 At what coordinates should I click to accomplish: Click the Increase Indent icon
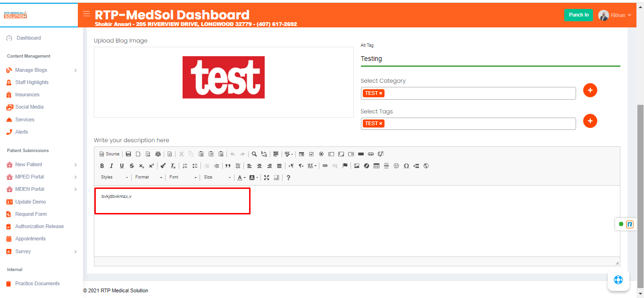[x=217, y=166]
